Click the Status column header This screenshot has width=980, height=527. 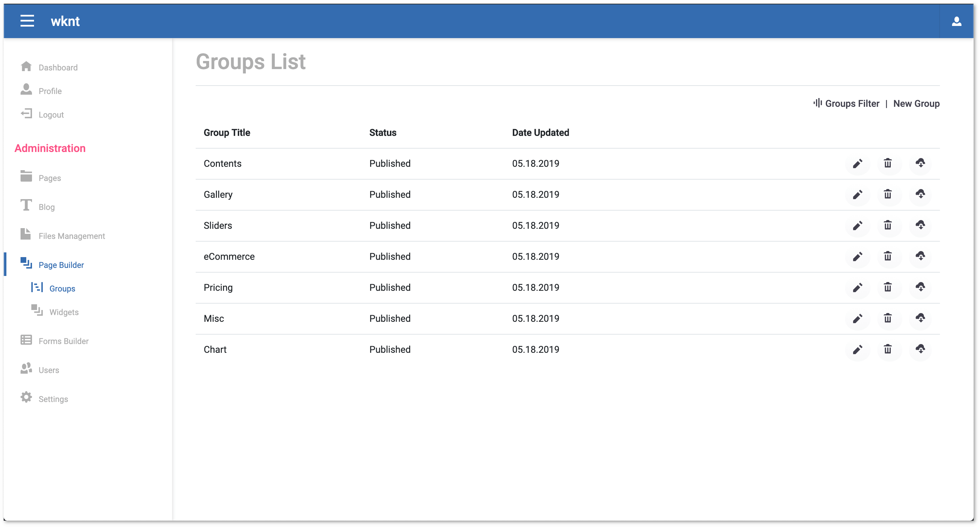[383, 132]
